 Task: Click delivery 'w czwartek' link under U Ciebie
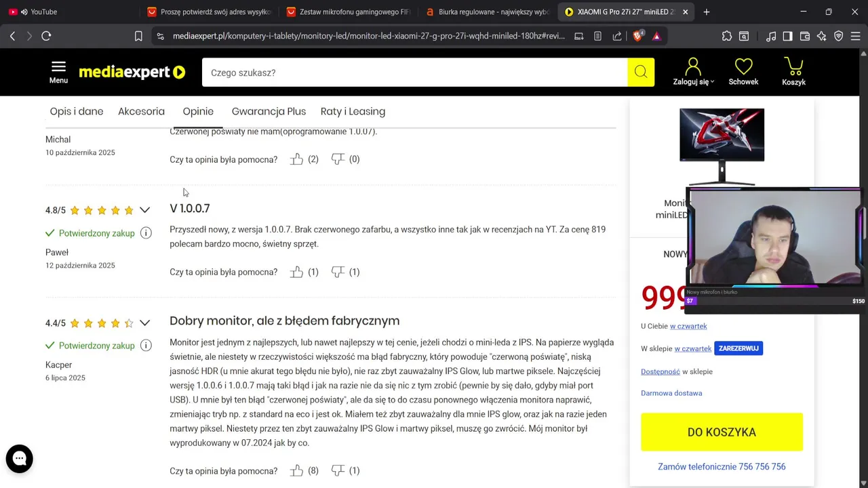(688, 326)
